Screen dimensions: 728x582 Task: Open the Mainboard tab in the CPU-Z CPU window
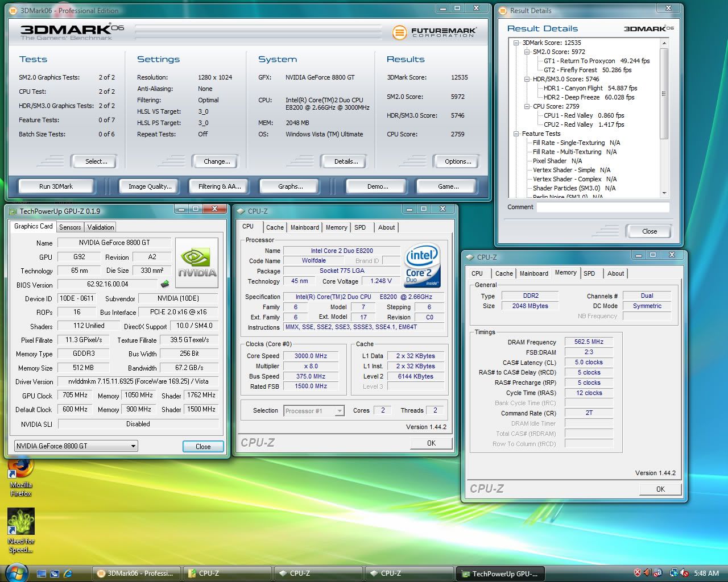304,227
